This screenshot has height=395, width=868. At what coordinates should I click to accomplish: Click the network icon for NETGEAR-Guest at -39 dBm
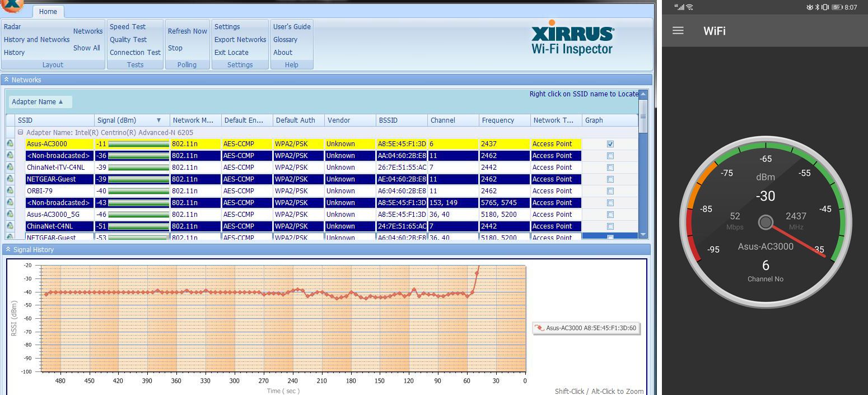pyautogui.click(x=10, y=179)
